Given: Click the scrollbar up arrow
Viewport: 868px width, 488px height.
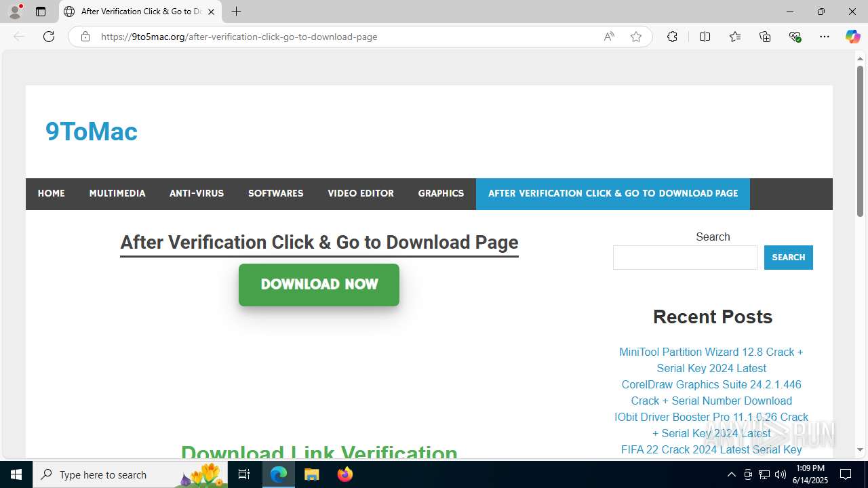Looking at the screenshot, I should [860, 58].
